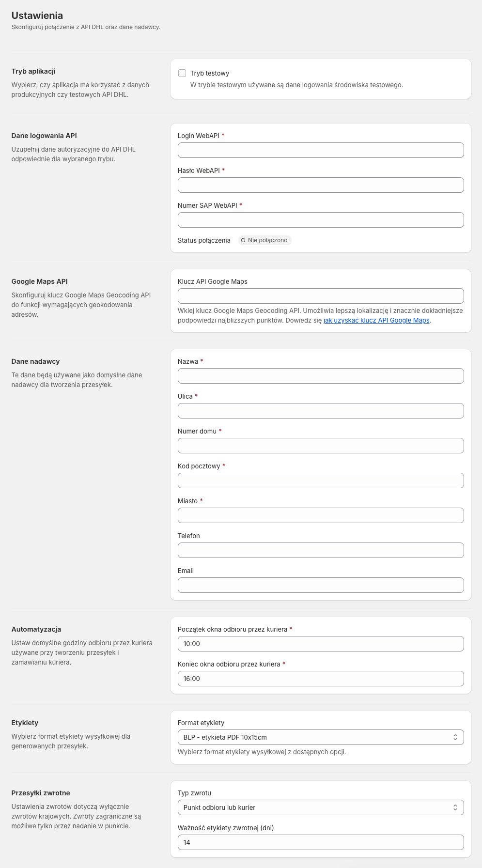The image size is (482, 868).
Task: Select the Telefon input field
Action: tap(320, 550)
